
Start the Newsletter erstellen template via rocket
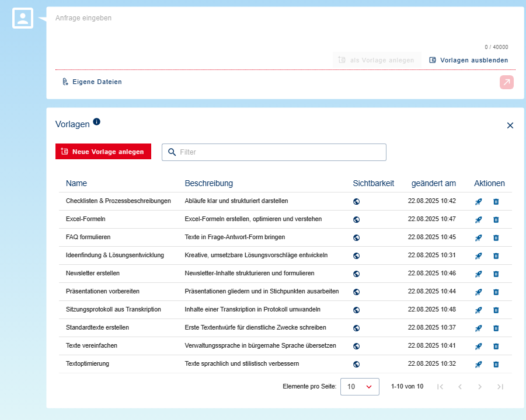[x=478, y=274]
